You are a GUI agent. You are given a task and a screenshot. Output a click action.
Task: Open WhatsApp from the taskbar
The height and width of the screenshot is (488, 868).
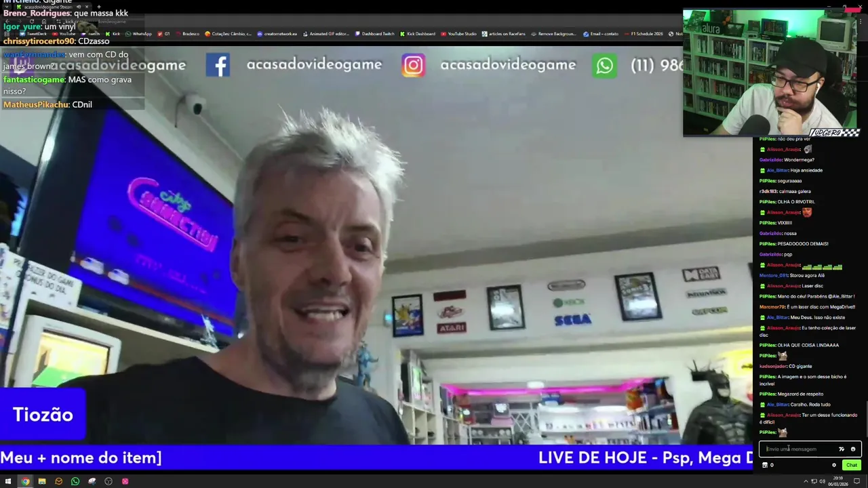point(75,481)
